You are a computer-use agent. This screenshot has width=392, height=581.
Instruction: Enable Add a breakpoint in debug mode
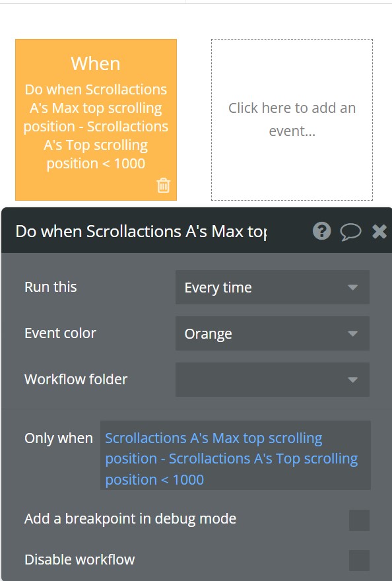pos(359,520)
